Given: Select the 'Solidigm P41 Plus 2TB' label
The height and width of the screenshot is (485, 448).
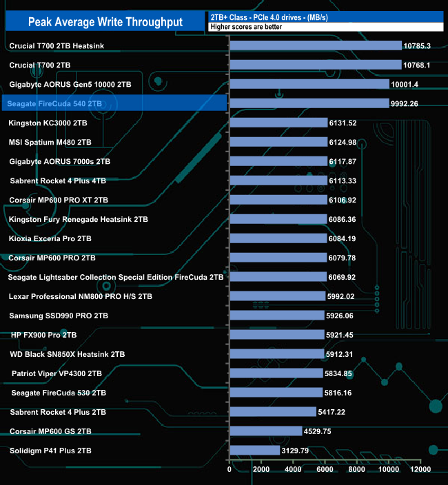Looking at the screenshot, I should coord(50,451).
